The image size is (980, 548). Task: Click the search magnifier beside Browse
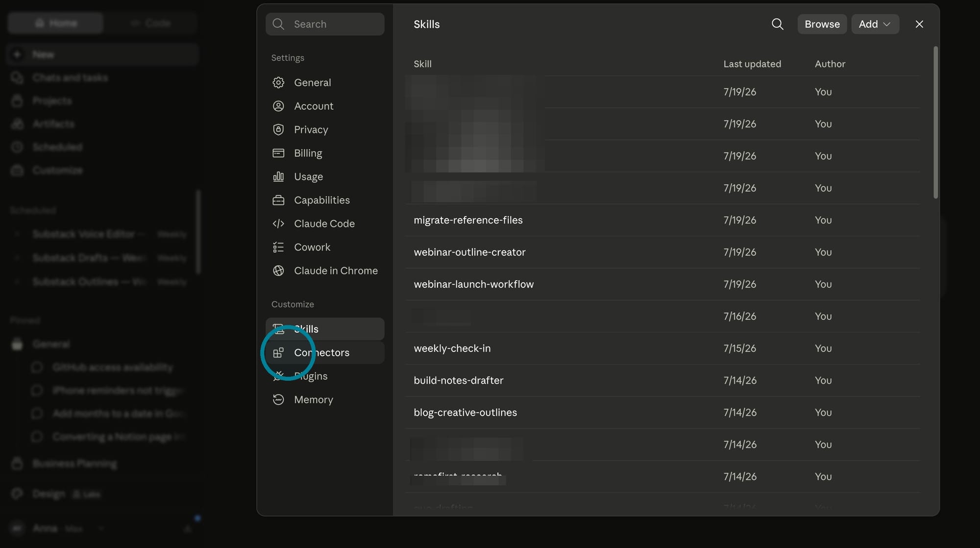777,24
